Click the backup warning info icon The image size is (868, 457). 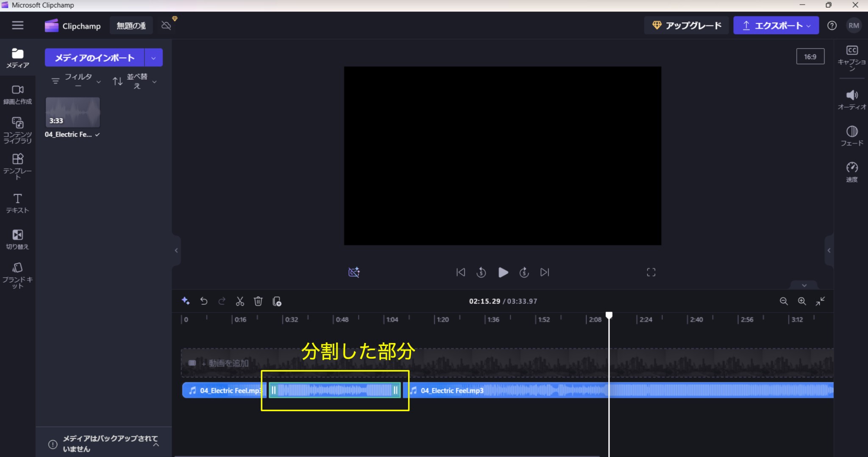53,444
